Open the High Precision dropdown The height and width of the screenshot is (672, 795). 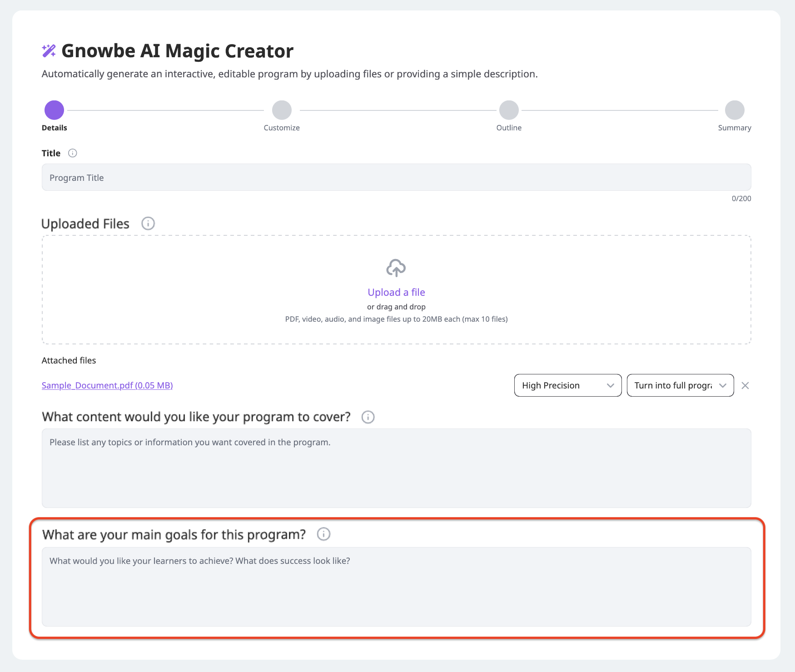(568, 385)
